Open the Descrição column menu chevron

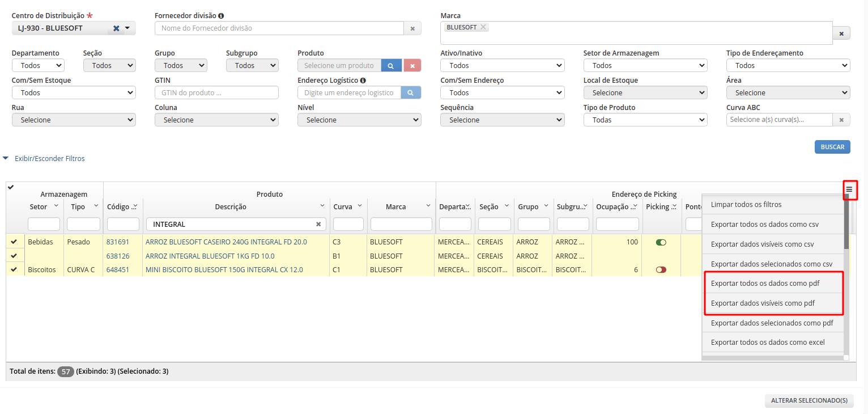coord(322,206)
